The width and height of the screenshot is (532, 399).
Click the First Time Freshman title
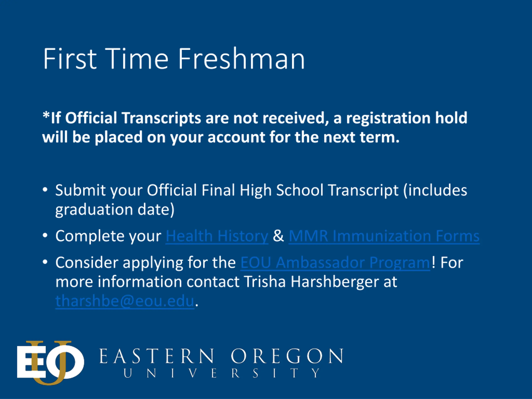coord(174,59)
